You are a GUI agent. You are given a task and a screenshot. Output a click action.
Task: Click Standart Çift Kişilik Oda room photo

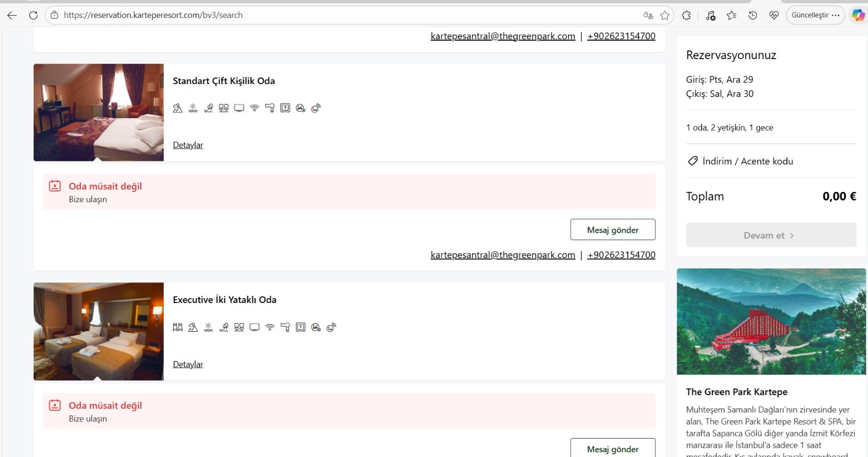99,112
